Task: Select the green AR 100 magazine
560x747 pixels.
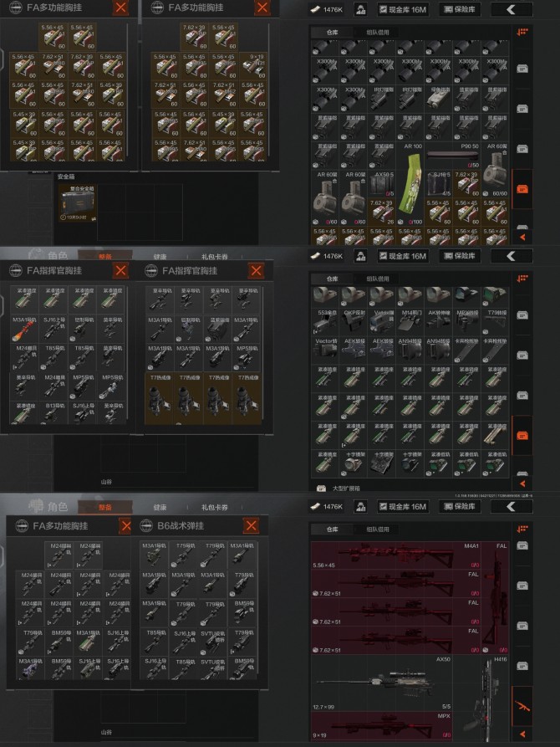Action: pyautogui.click(x=411, y=183)
